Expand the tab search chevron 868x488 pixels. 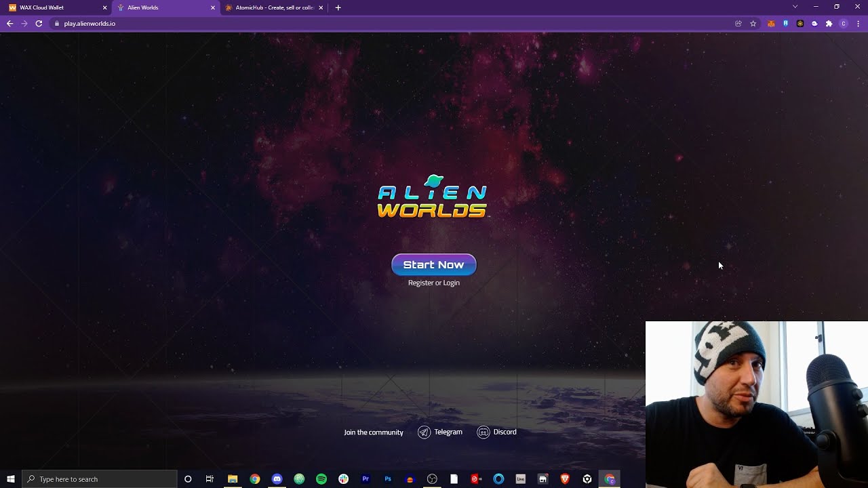[795, 7]
